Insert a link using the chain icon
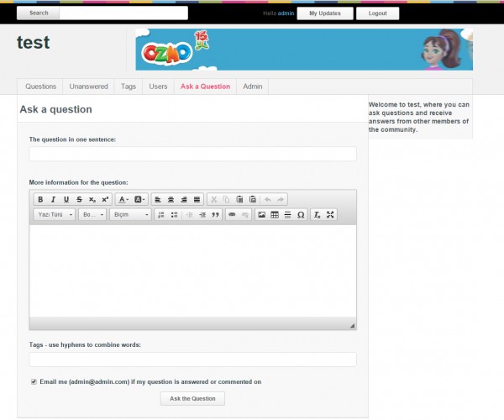 coord(232,215)
